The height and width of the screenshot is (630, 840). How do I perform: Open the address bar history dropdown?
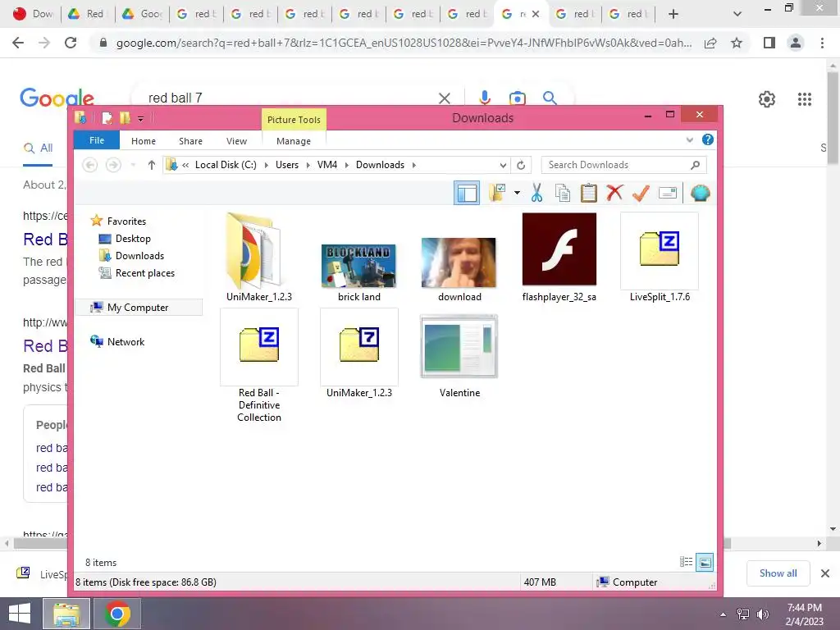click(503, 165)
